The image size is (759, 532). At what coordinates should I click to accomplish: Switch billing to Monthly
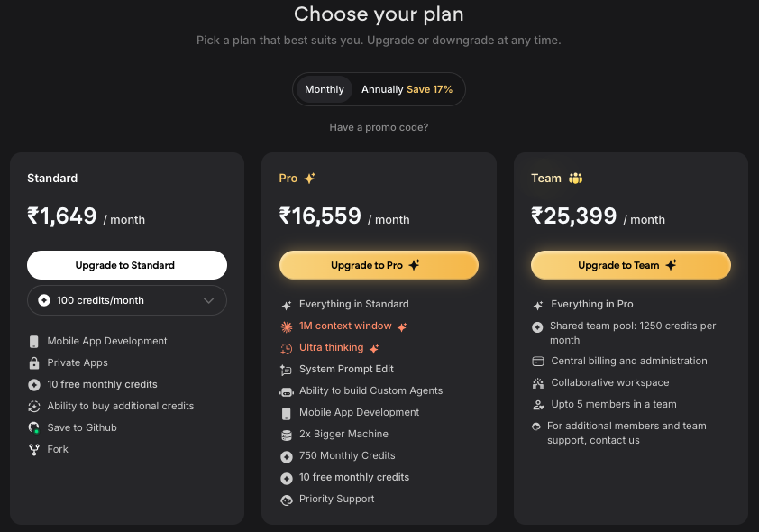pyautogui.click(x=325, y=89)
